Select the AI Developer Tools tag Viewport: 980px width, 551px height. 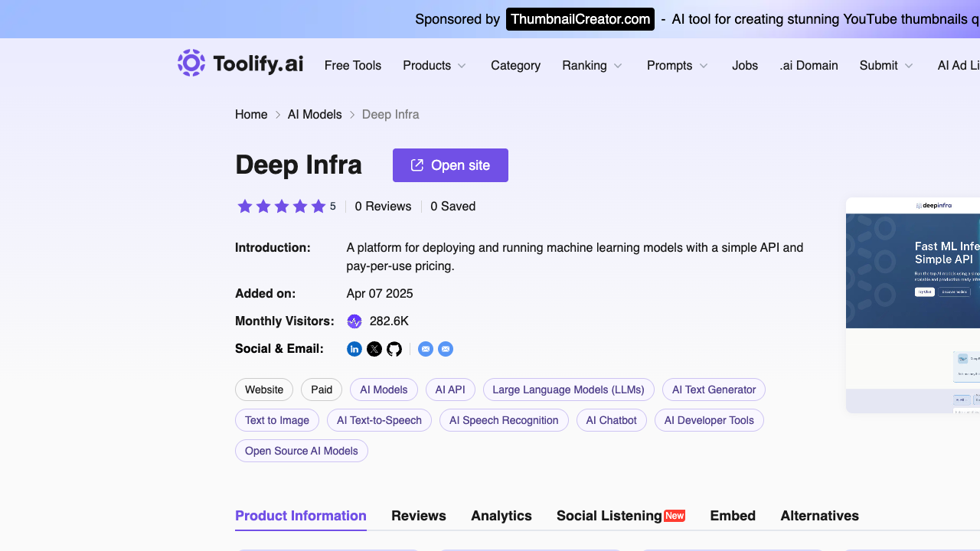pos(709,420)
